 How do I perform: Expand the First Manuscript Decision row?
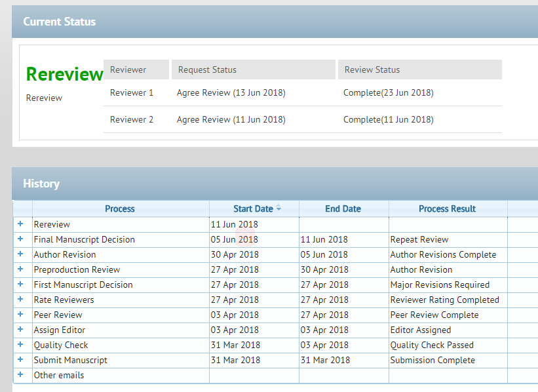coord(20,284)
